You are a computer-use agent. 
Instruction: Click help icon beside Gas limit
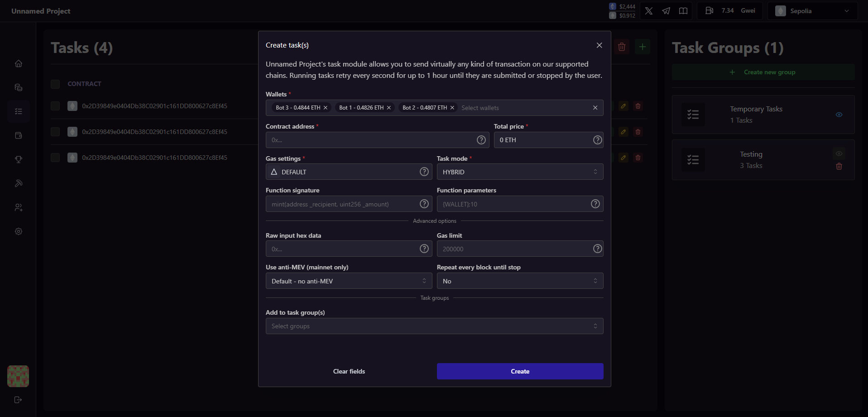tap(598, 249)
